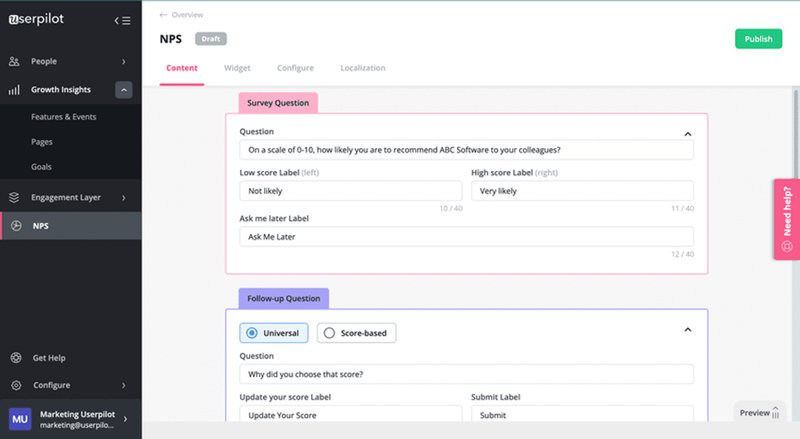Click the Get Help sidebar label
This screenshot has width=800, height=439.
[x=49, y=358]
